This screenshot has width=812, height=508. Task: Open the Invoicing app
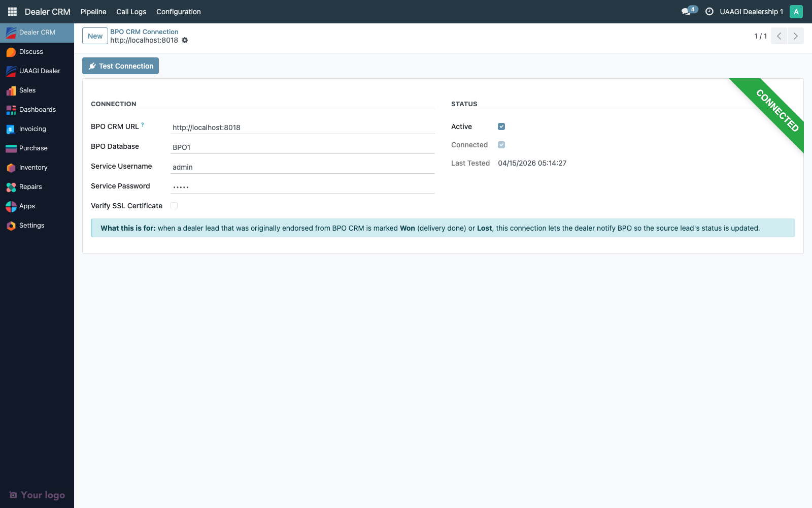32,129
